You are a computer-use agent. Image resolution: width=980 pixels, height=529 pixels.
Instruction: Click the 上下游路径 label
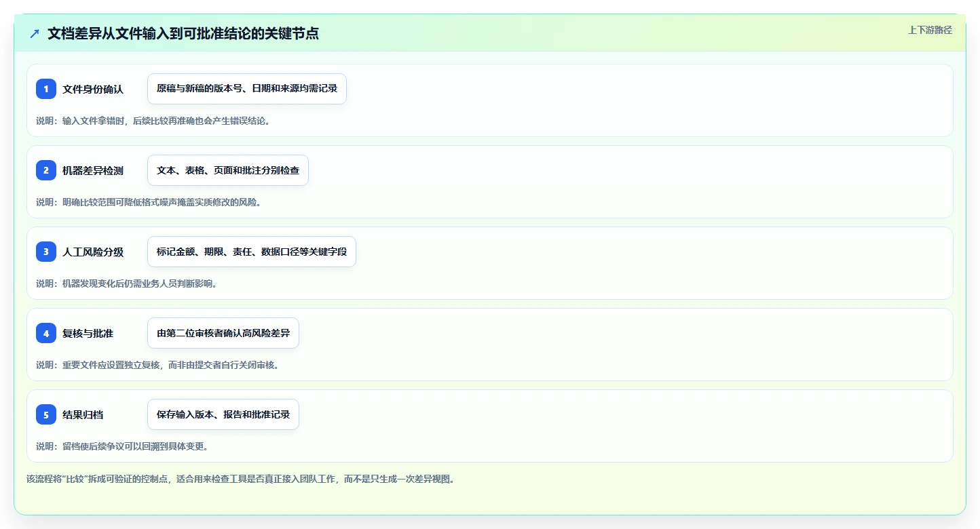point(930,30)
